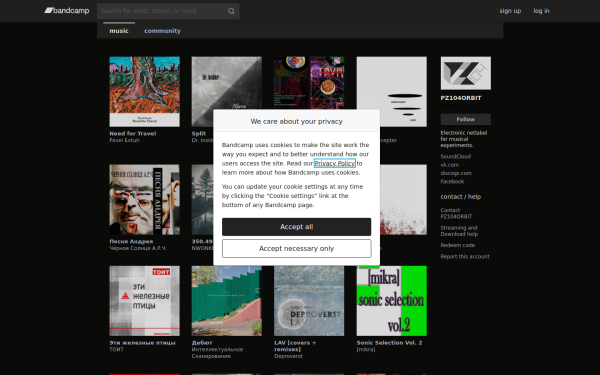600x375 pixels.
Task: Click the Песня Андрея title link
Action: coord(131,241)
